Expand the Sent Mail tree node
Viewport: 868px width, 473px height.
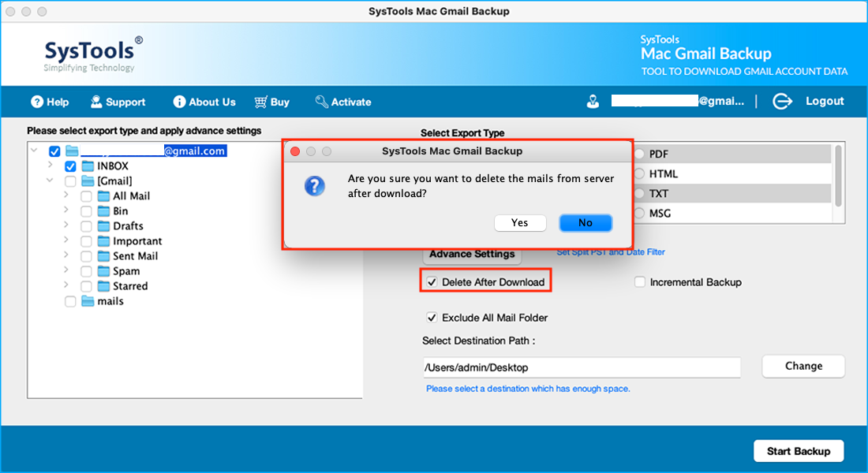pos(65,255)
